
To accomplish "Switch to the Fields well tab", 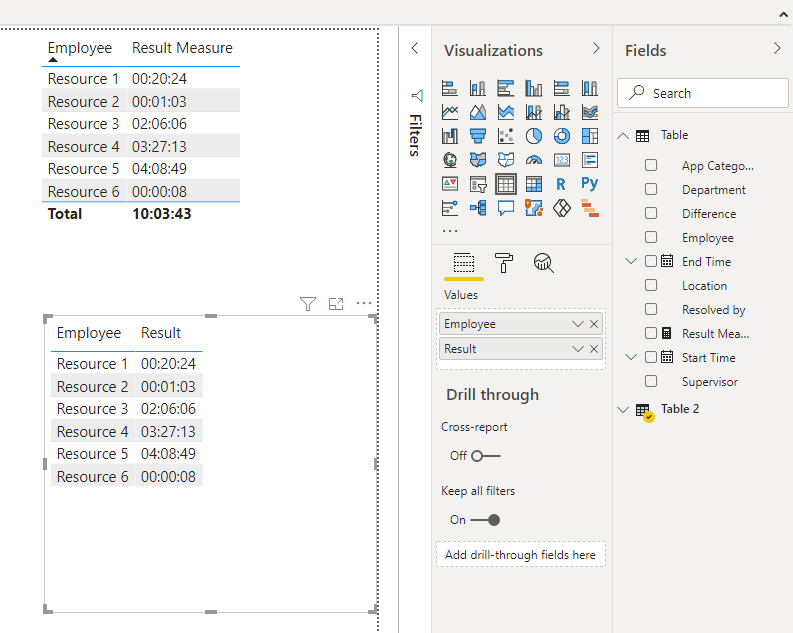I will tap(464, 263).
